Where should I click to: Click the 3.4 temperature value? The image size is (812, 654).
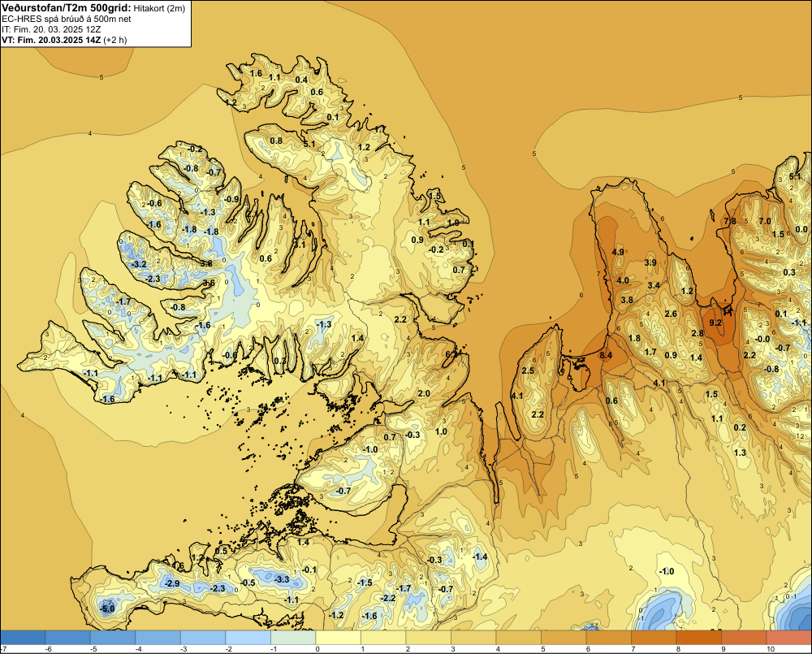click(654, 285)
